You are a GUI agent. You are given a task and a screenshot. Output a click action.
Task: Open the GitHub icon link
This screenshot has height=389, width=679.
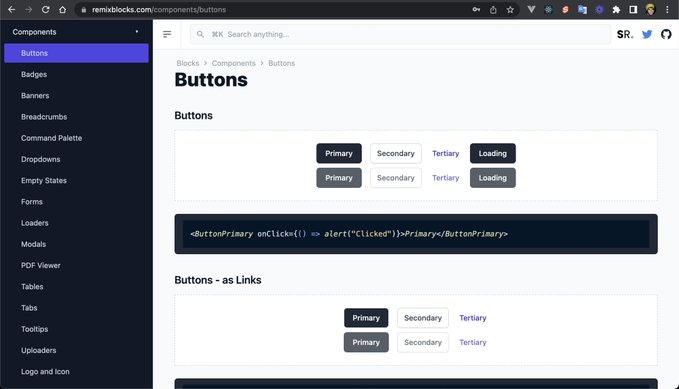point(666,34)
